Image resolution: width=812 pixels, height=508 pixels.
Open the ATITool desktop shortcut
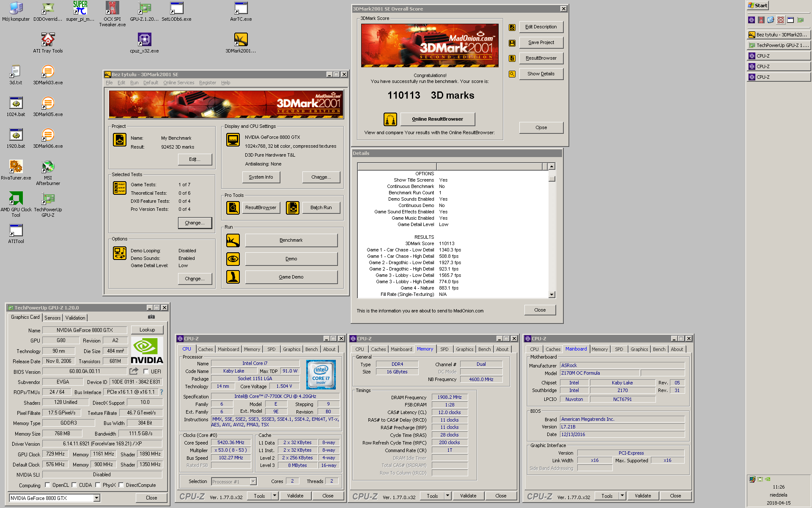coord(16,233)
